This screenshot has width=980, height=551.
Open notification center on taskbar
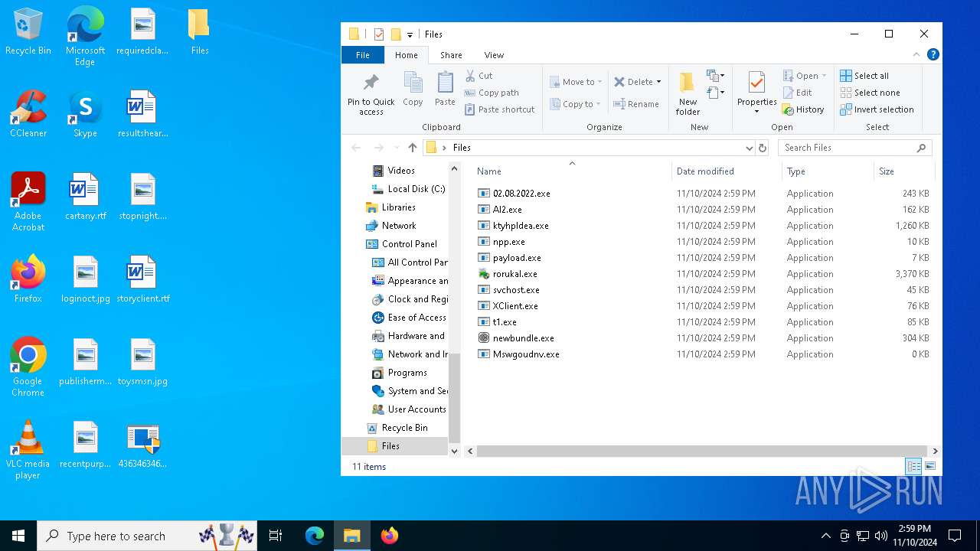point(955,536)
